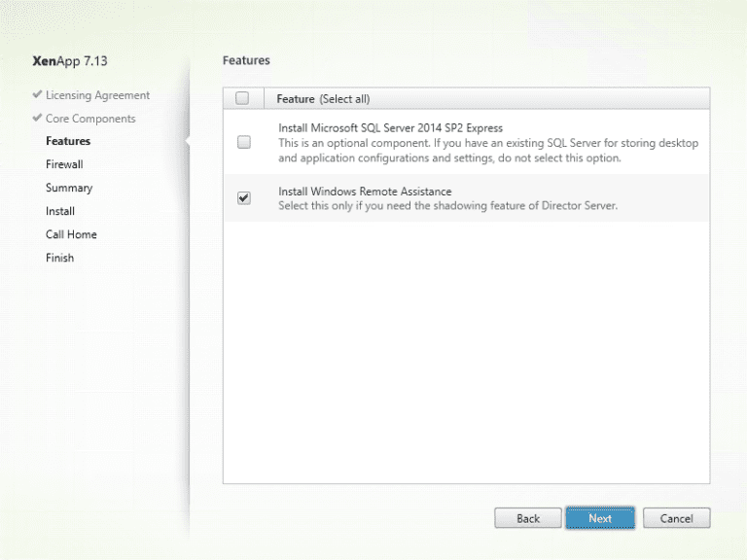Screen dimensions: 747x560
Task: Click the checkmark icon beside Core Components
Action: (x=37, y=119)
